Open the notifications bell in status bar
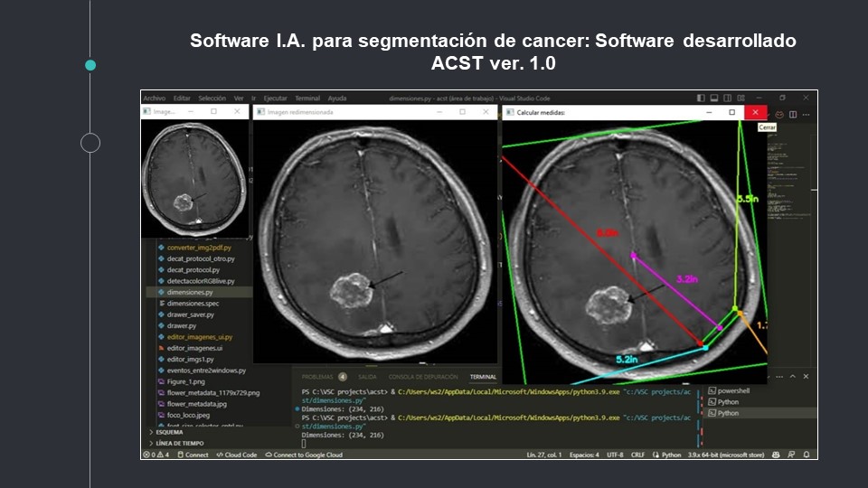This screenshot has height=488, width=868. tap(808, 455)
